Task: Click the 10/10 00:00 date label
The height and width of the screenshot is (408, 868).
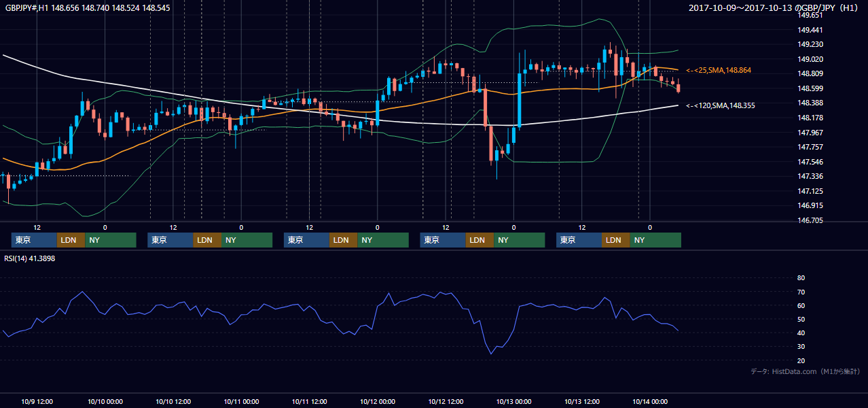Action: click(105, 401)
